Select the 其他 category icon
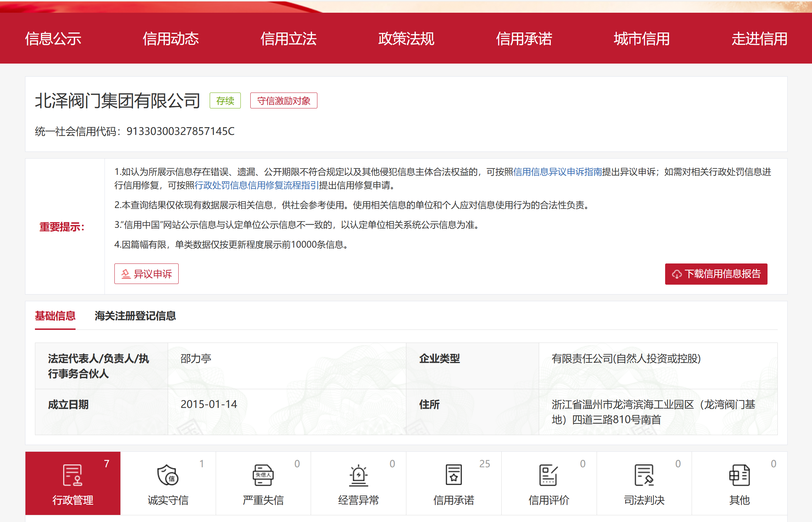 coord(739,475)
